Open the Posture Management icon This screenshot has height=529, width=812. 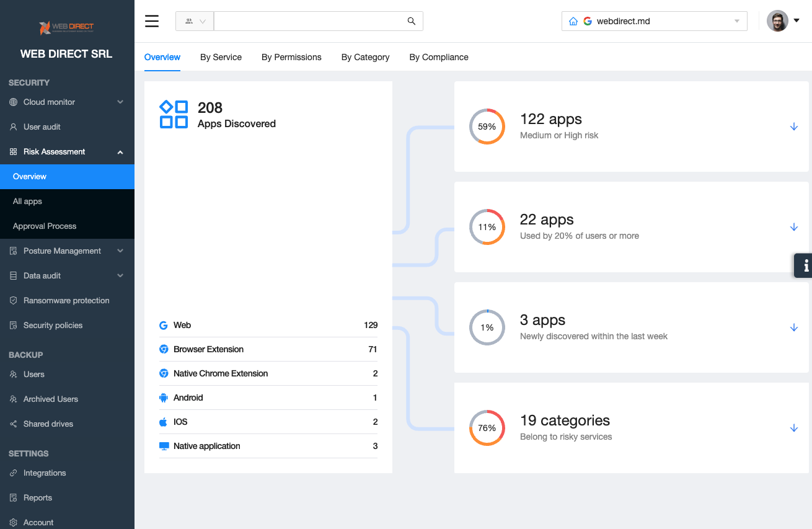(14, 251)
